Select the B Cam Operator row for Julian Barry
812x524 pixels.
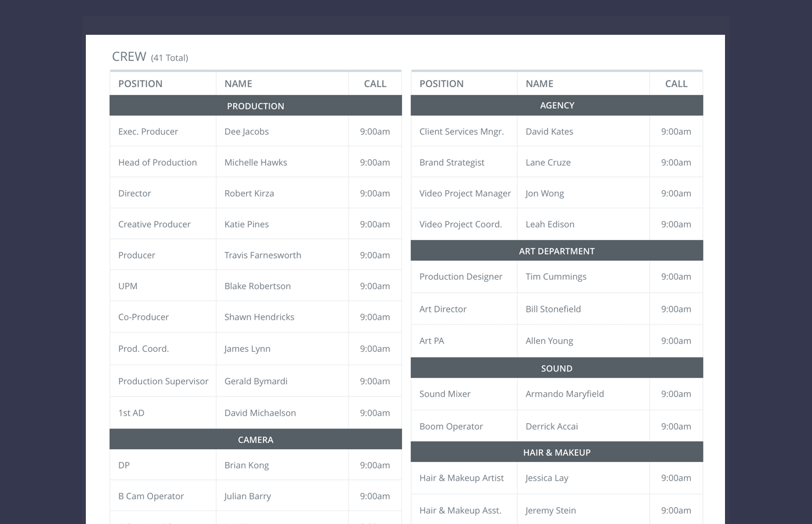click(247, 496)
